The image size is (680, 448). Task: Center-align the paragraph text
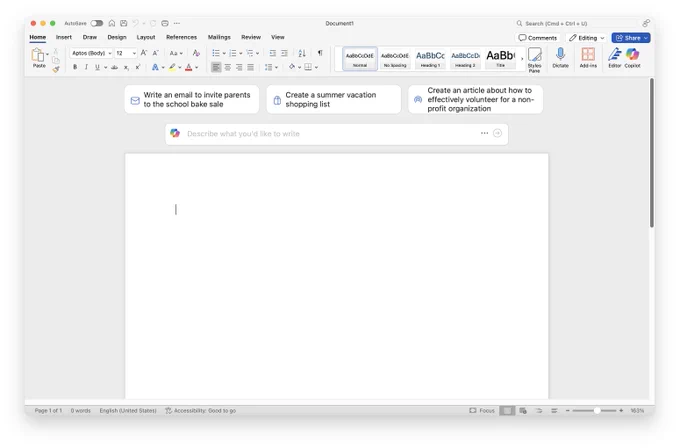point(227,67)
